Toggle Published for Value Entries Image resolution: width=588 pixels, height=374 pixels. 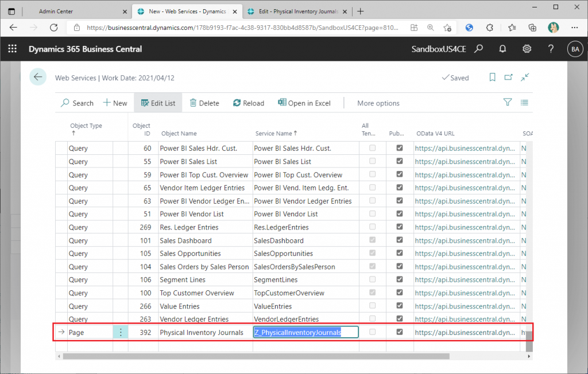point(400,305)
